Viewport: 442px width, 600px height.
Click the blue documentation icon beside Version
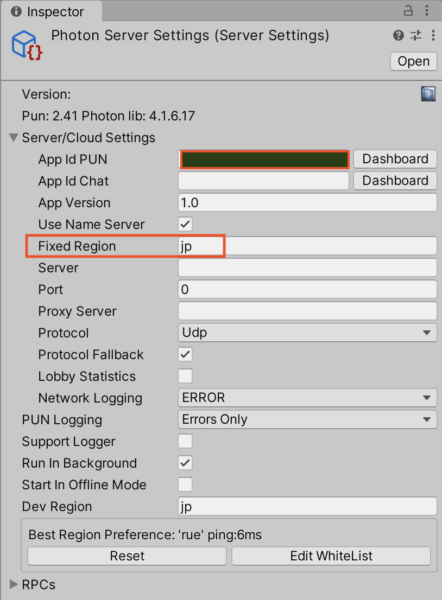(x=428, y=94)
